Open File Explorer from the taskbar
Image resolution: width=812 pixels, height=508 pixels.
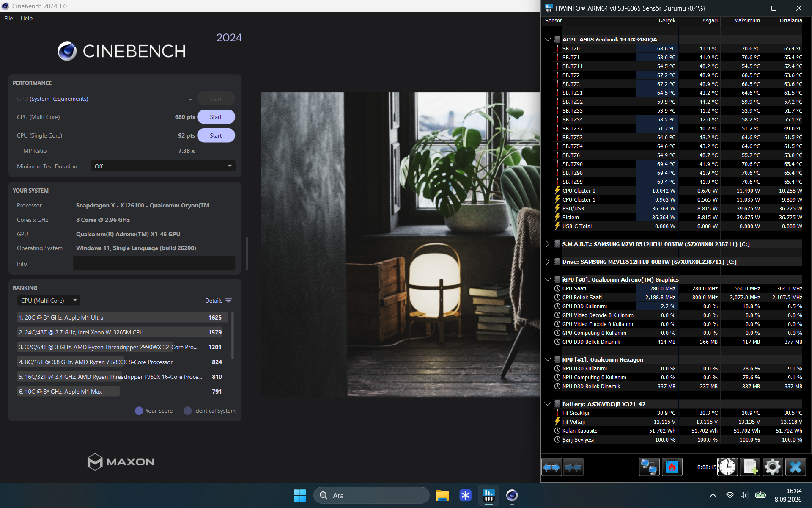pos(442,495)
